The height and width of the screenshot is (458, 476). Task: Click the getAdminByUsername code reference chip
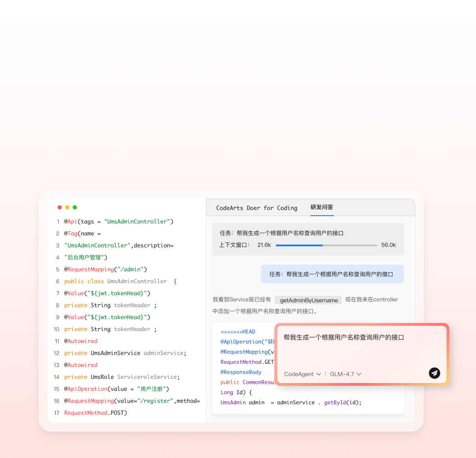pos(308,300)
